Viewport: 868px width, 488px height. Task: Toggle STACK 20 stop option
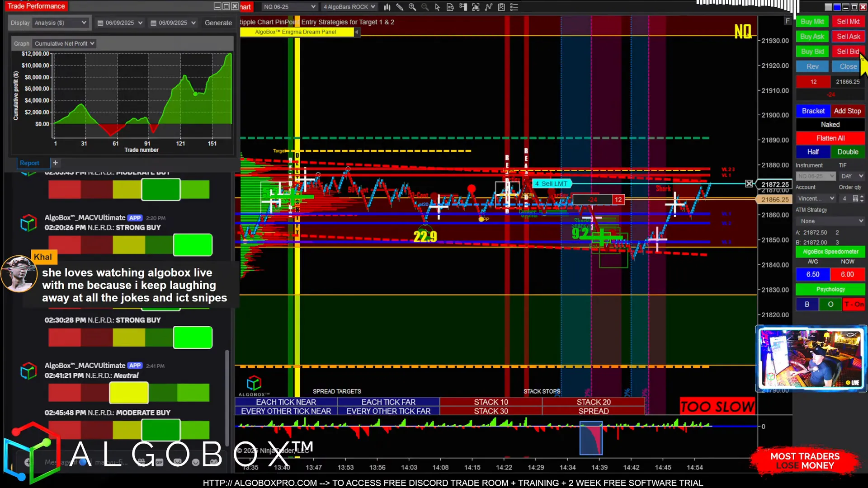tap(594, 402)
